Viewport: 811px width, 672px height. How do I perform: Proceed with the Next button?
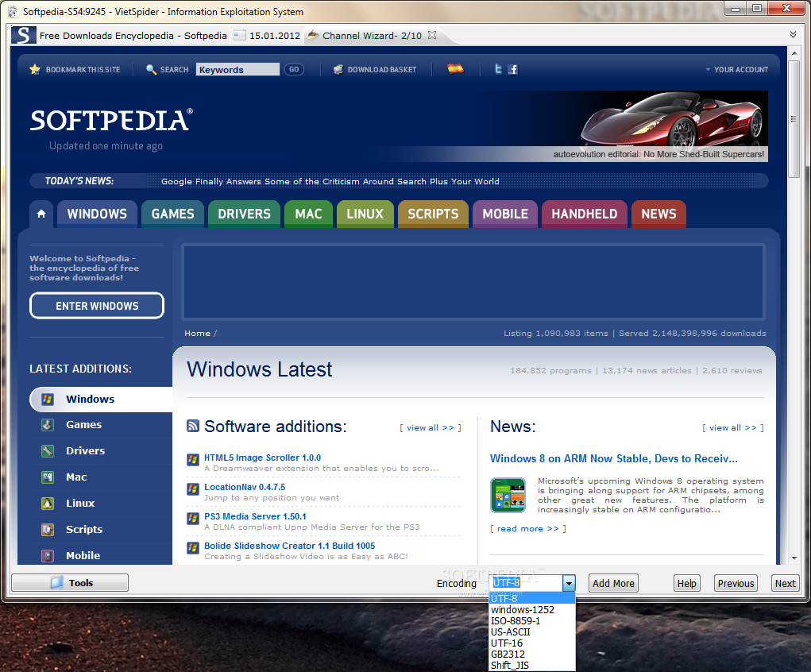785,583
